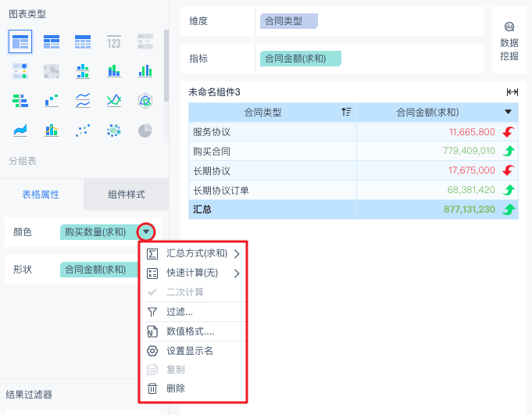Viewport: 532px width, 415px height.
Task: Select the greyed-out multi-row text card chart icon
Action: tap(145, 41)
